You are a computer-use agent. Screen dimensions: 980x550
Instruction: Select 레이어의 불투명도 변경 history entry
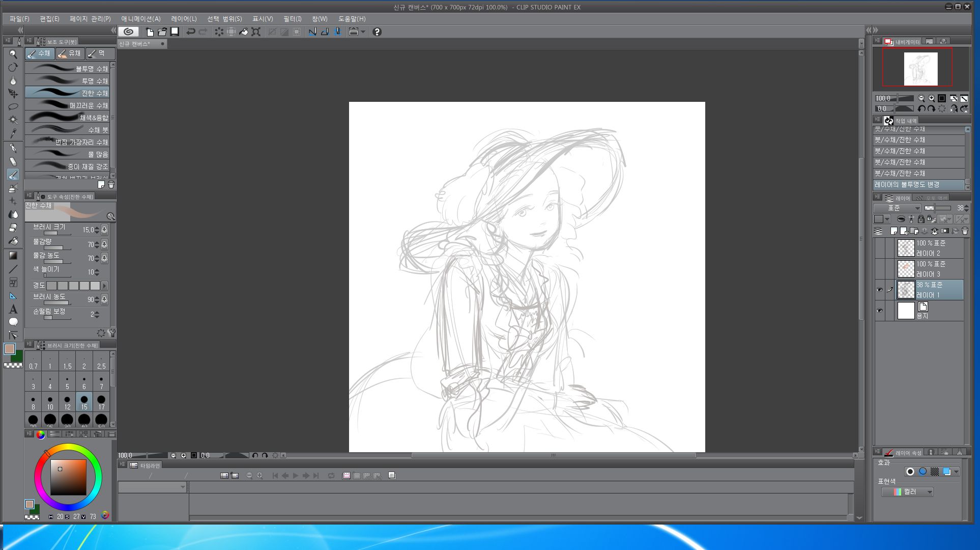tap(919, 185)
